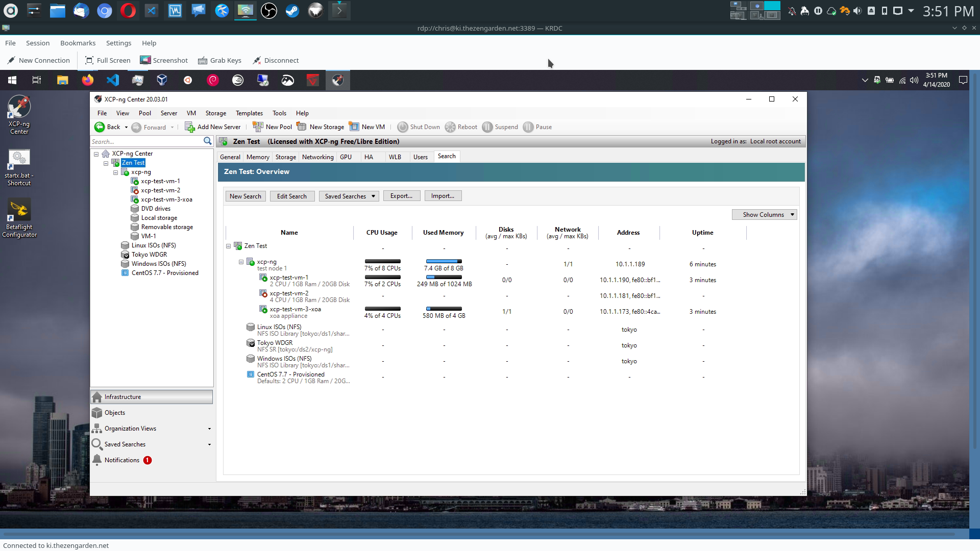Select Linux ISOs (NFS) in the tree
The width and height of the screenshot is (980, 551).
coord(154,245)
